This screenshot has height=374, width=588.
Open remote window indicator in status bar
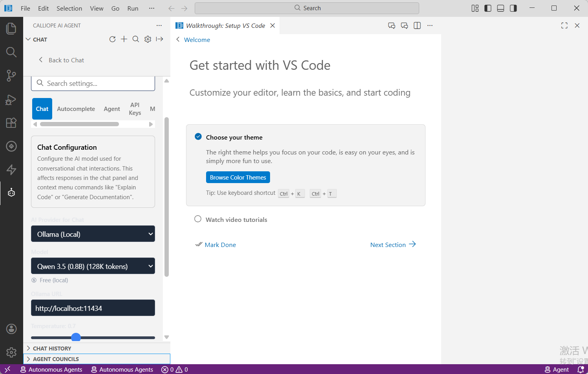click(7, 369)
